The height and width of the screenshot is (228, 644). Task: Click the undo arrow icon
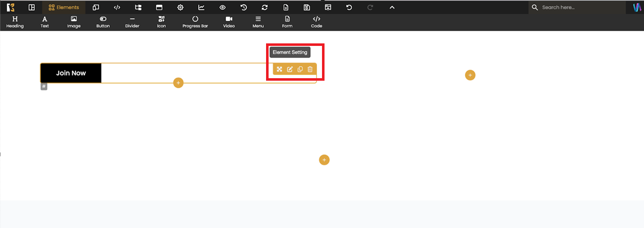click(x=349, y=8)
